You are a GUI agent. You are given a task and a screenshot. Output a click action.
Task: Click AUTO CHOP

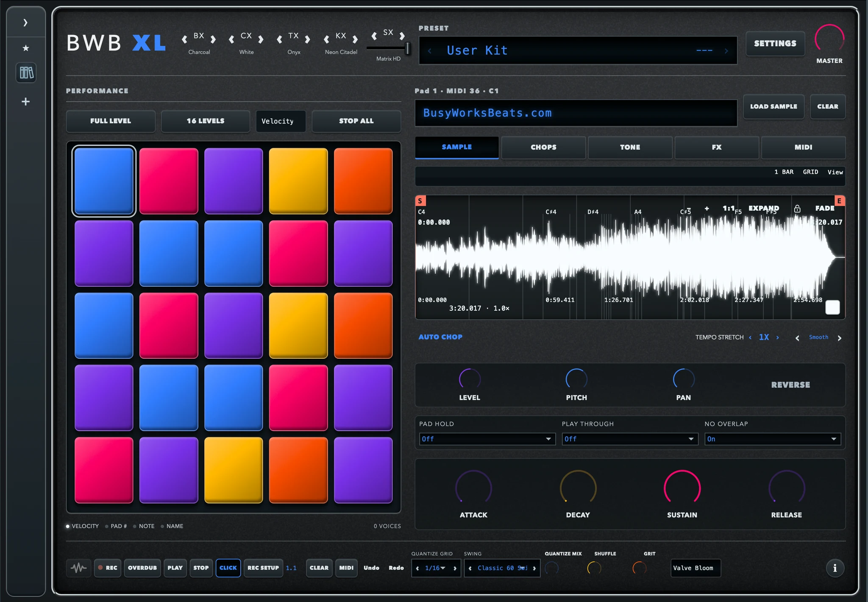coord(440,337)
